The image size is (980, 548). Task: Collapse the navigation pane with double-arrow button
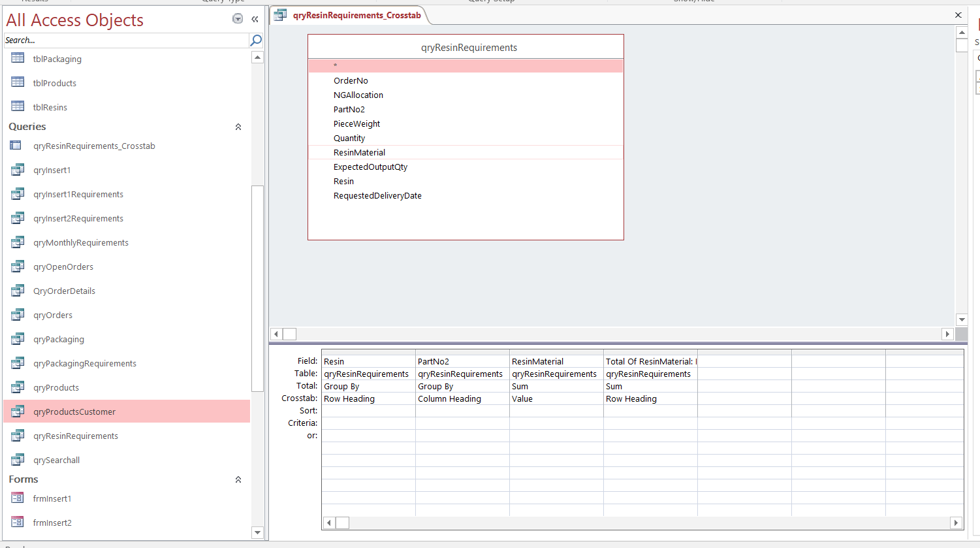coord(255,19)
